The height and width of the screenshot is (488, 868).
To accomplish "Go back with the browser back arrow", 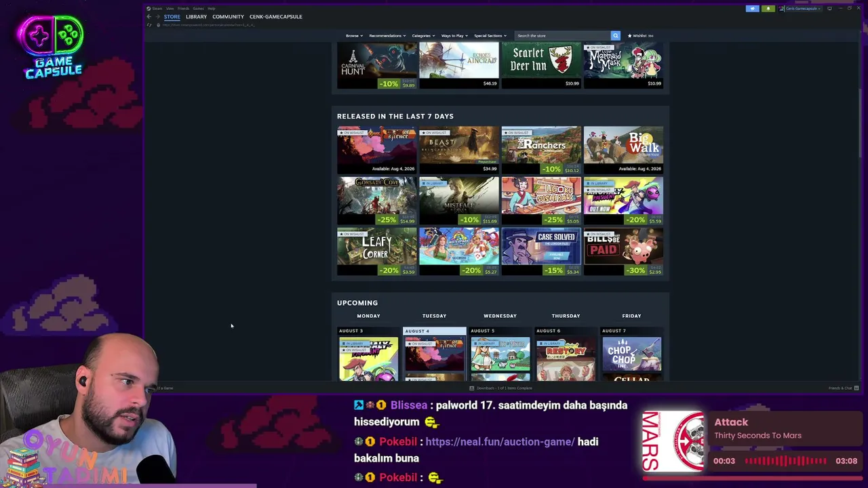I will click(149, 16).
